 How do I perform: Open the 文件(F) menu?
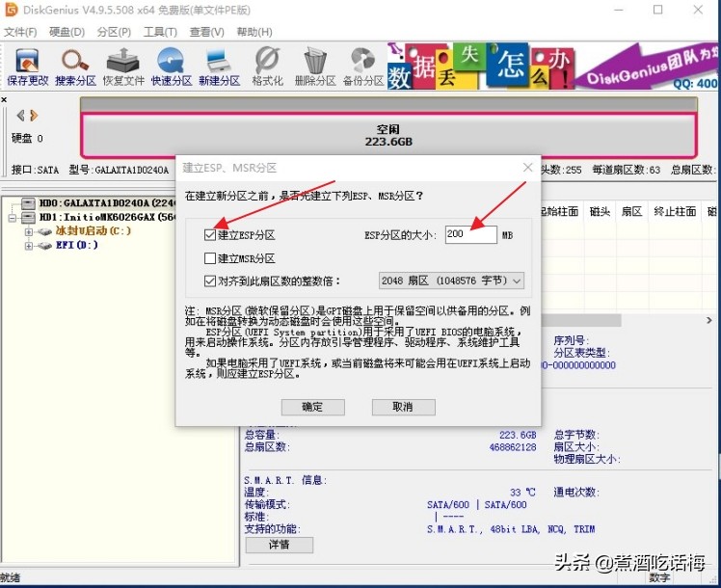(20, 32)
